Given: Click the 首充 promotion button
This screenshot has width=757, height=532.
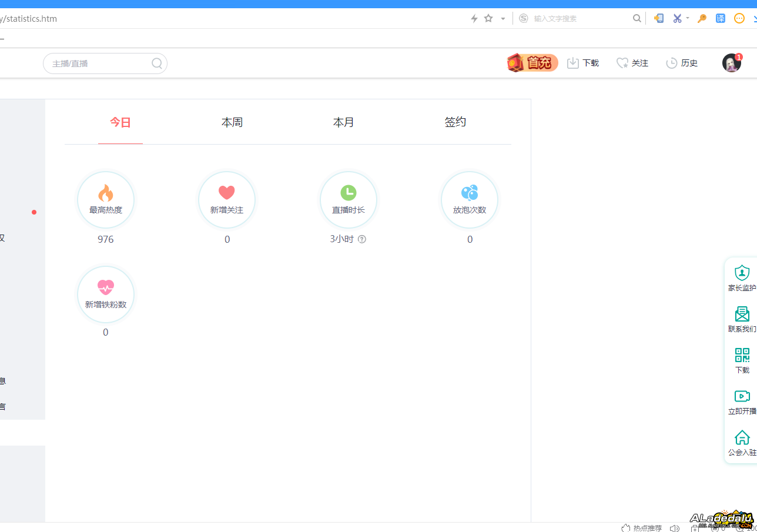Looking at the screenshot, I should point(532,63).
